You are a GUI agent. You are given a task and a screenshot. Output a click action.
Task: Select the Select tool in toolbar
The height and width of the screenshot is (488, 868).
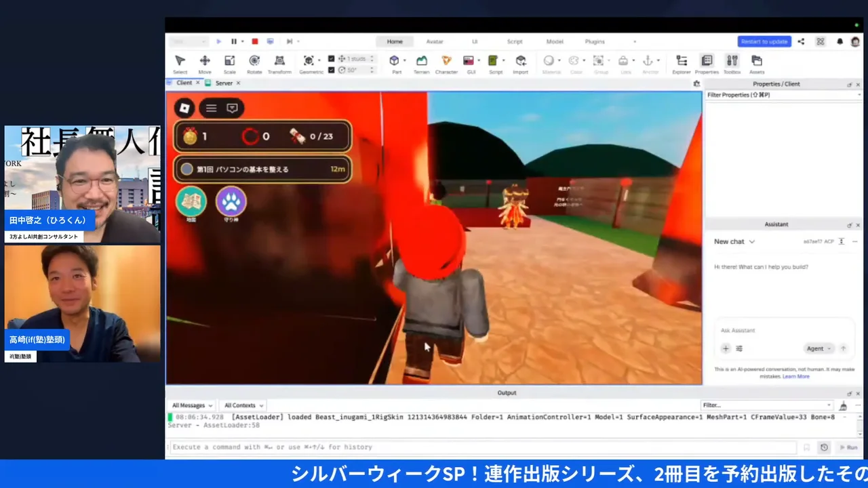pyautogui.click(x=180, y=64)
